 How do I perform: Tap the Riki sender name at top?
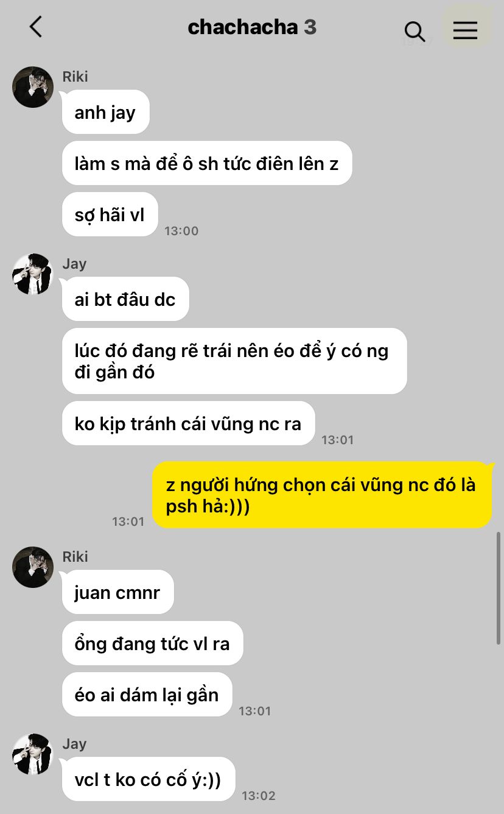tap(75, 77)
